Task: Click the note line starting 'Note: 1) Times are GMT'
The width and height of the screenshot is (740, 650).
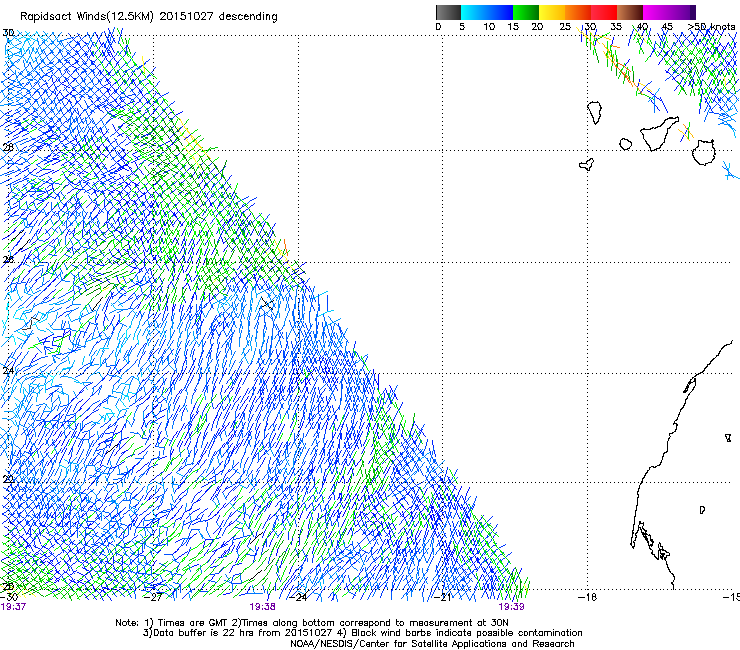Action: click(x=312, y=623)
